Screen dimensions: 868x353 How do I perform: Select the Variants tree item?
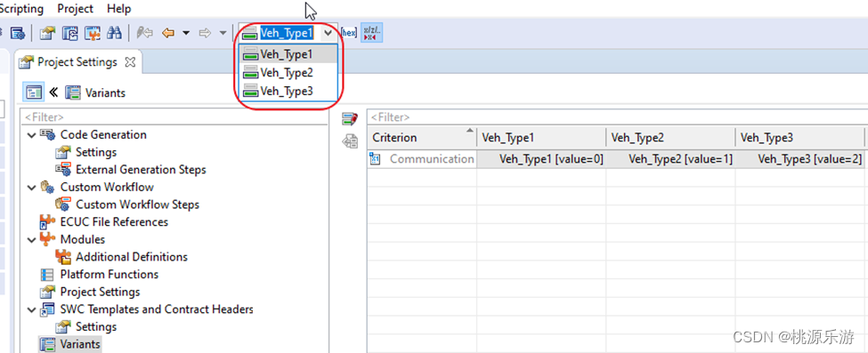click(x=80, y=344)
